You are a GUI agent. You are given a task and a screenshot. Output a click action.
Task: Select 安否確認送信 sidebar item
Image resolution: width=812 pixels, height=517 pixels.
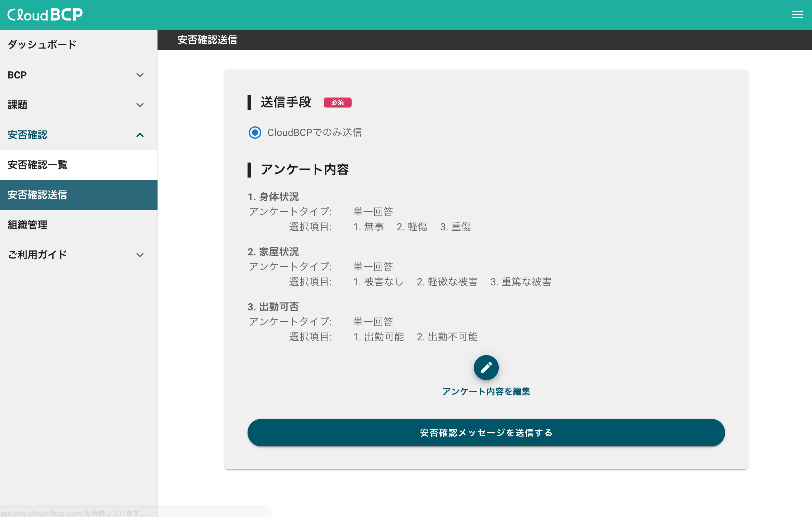pos(38,195)
